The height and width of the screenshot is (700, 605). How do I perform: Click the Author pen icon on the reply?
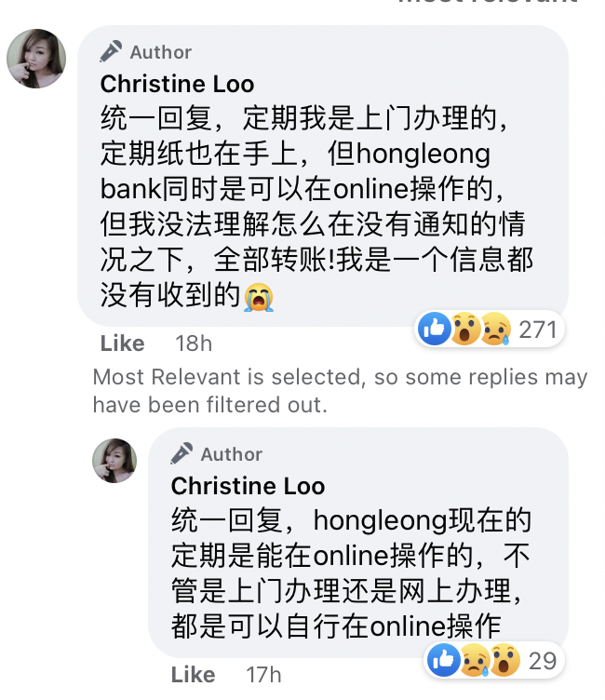tap(182, 453)
